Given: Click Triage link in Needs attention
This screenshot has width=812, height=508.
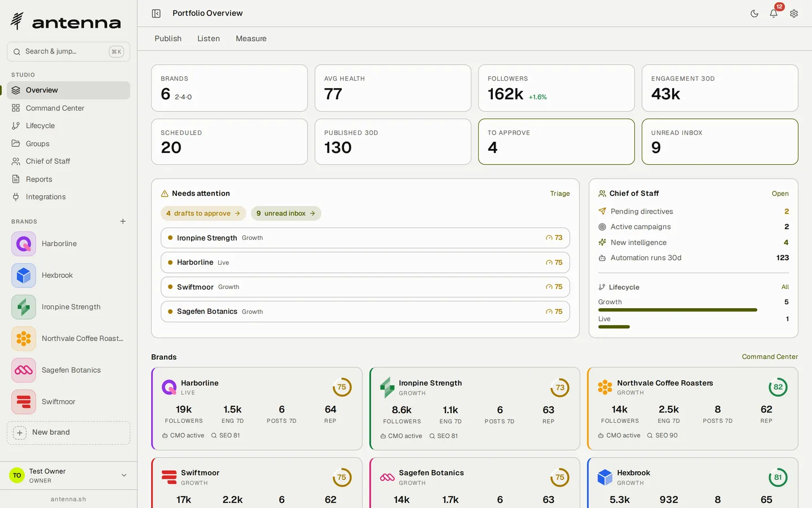Looking at the screenshot, I should (560, 194).
